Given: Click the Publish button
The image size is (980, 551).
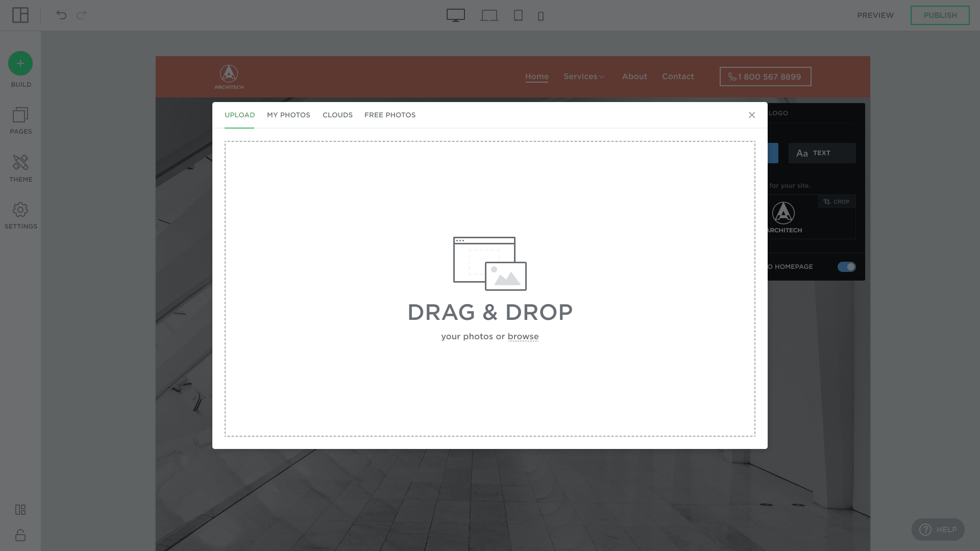Looking at the screenshot, I should click(x=940, y=15).
